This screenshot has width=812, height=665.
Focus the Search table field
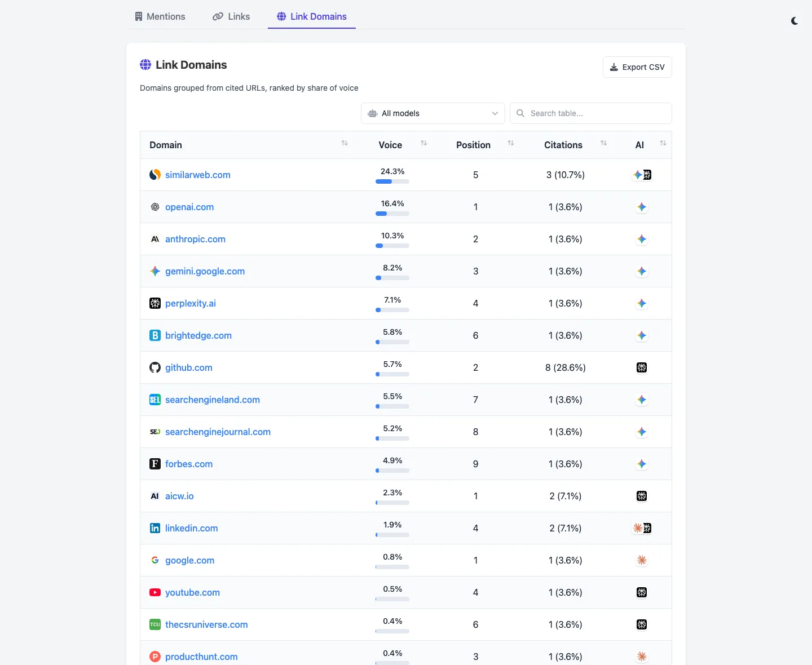pyautogui.click(x=591, y=113)
